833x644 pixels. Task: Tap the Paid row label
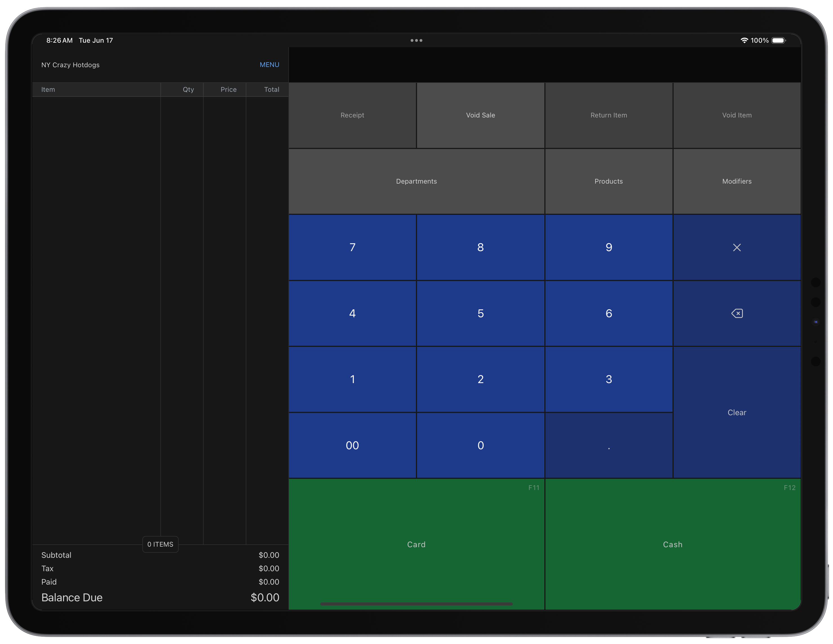[49, 582]
